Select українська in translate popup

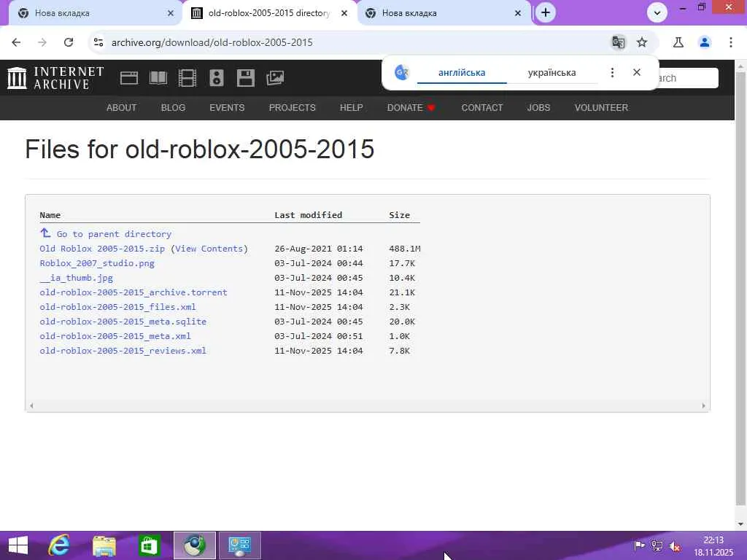(x=551, y=73)
